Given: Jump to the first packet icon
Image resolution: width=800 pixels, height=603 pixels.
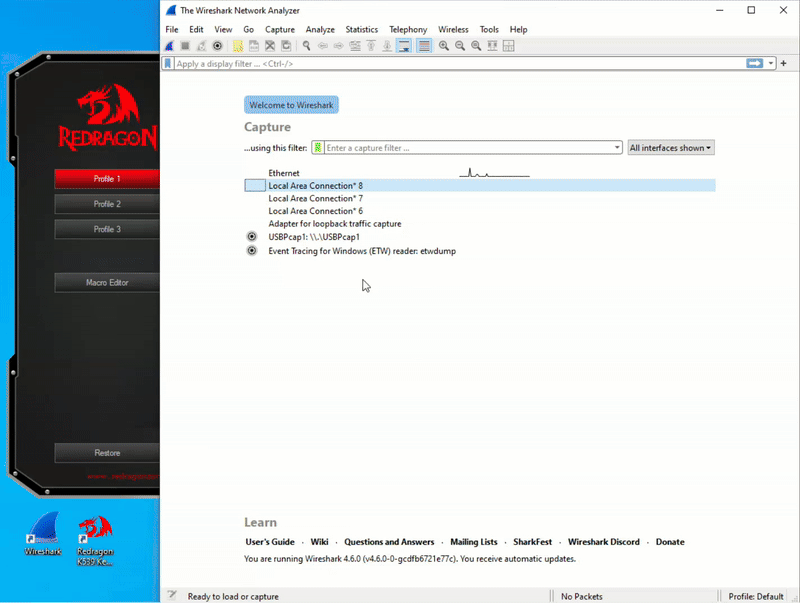Looking at the screenshot, I should tap(371, 46).
